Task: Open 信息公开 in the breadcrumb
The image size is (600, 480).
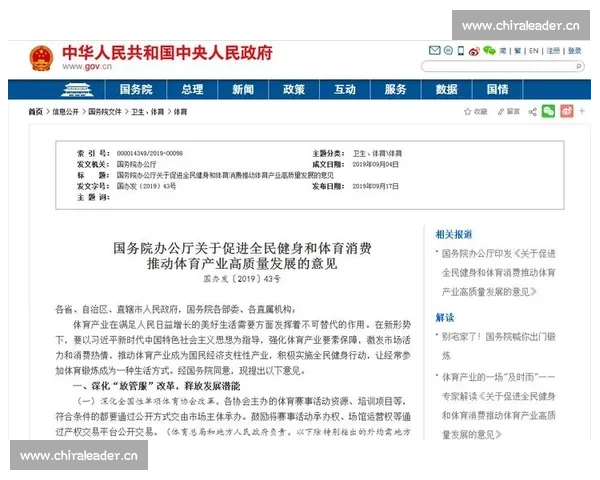Action: (65, 112)
